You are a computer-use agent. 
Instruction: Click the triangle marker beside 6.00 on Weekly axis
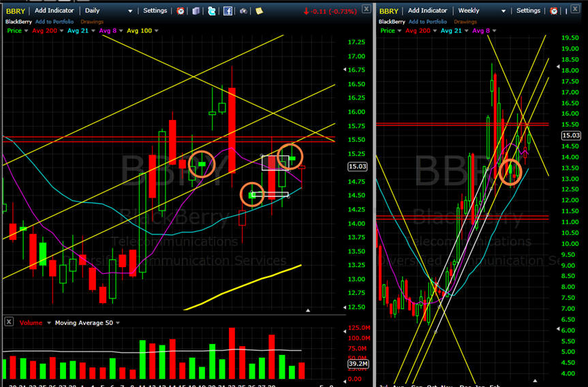(x=558, y=329)
